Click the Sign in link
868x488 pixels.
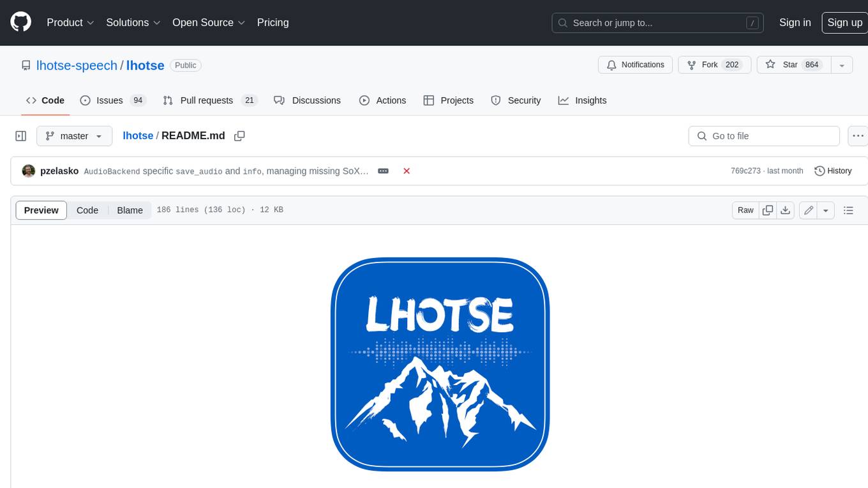tap(795, 22)
